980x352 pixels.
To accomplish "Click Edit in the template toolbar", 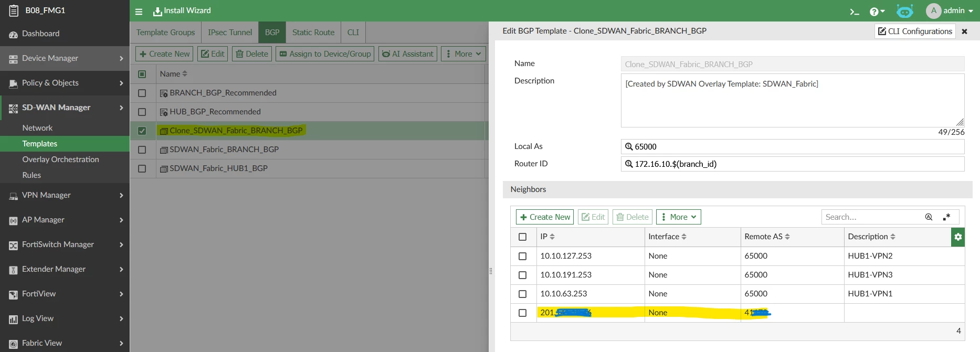I will 213,54.
